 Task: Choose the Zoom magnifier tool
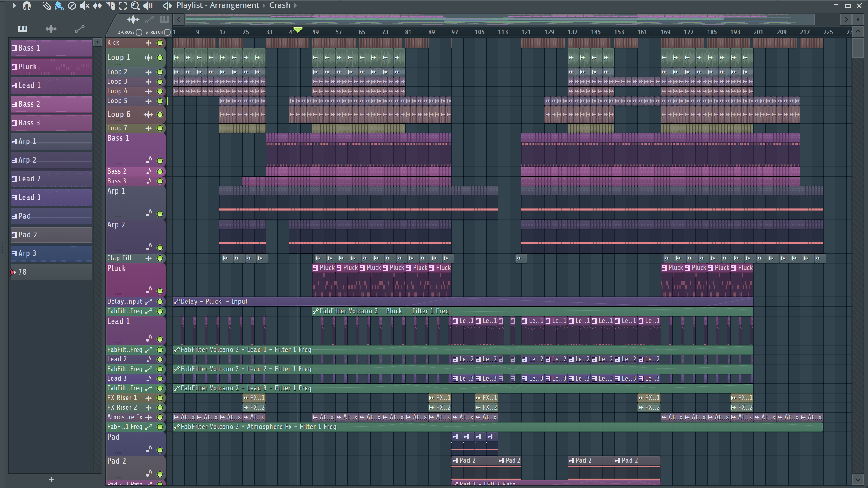(135, 6)
